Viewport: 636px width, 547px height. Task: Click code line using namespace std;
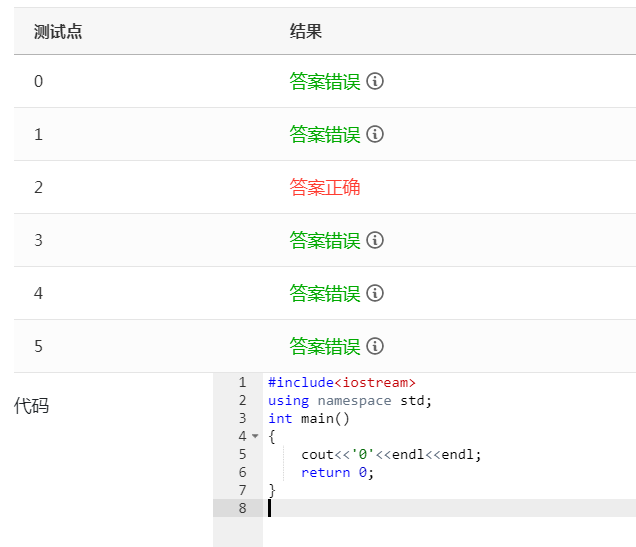(x=350, y=401)
